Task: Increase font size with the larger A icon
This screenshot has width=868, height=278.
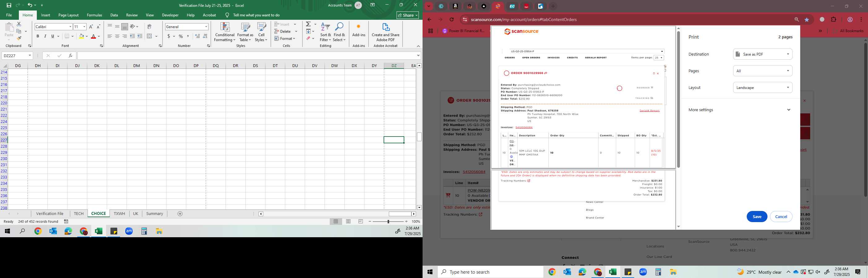Action: [x=91, y=27]
